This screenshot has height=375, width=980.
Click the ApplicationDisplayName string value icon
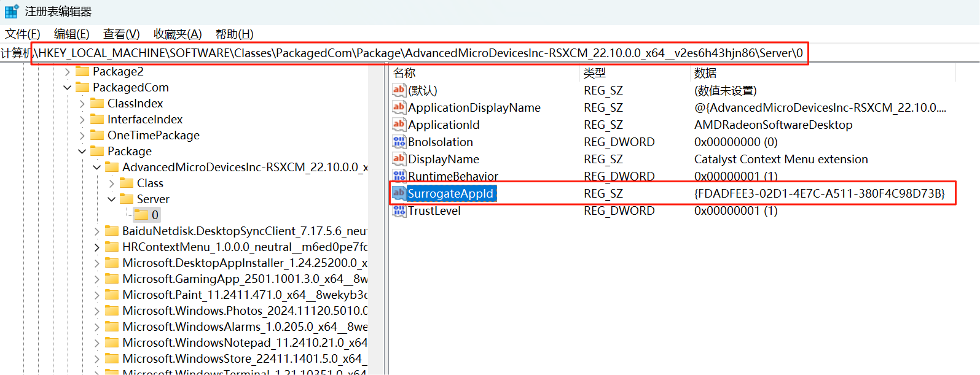(x=399, y=107)
